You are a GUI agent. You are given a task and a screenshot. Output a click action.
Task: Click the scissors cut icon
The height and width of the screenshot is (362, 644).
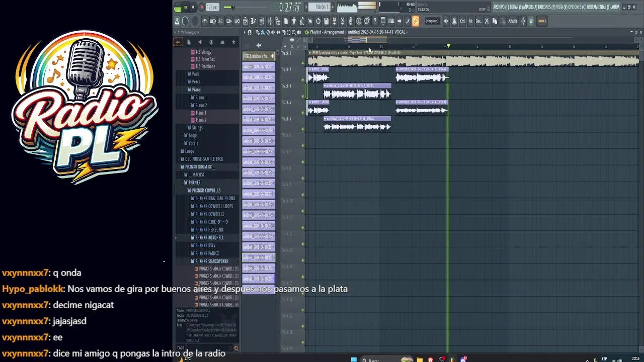487,21
